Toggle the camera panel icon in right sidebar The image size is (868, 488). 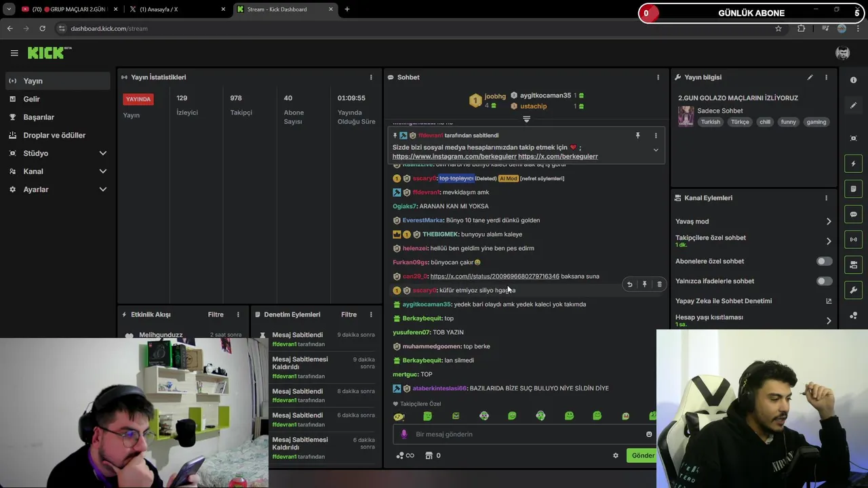(854, 264)
